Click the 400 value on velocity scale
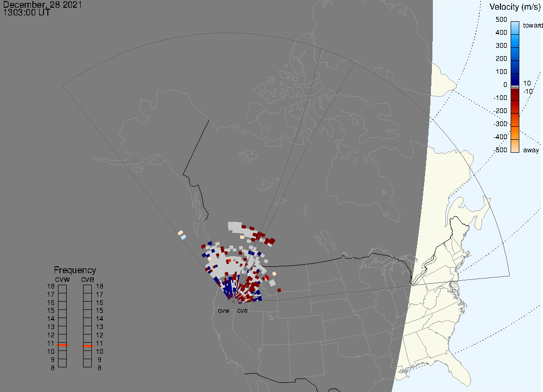 [501, 32]
